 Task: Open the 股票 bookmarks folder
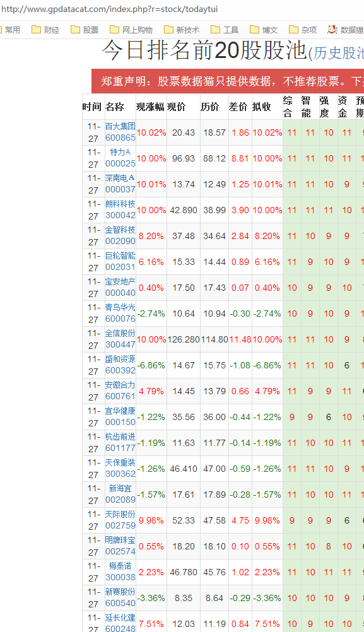pyautogui.click(x=85, y=30)
